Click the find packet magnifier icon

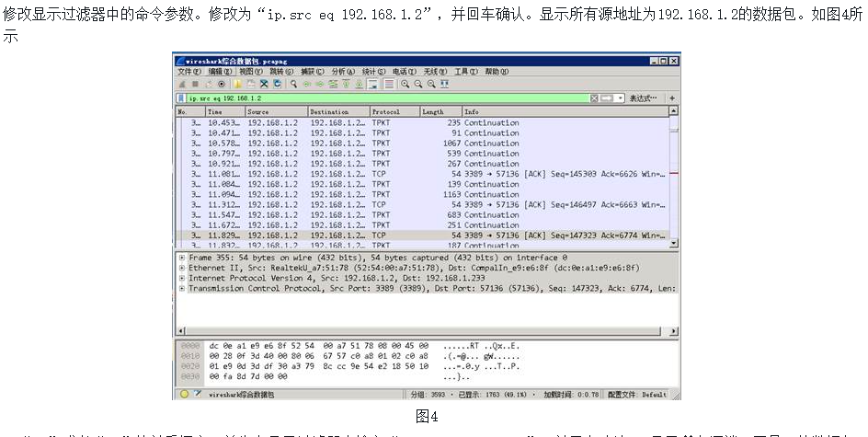[293, 85]
